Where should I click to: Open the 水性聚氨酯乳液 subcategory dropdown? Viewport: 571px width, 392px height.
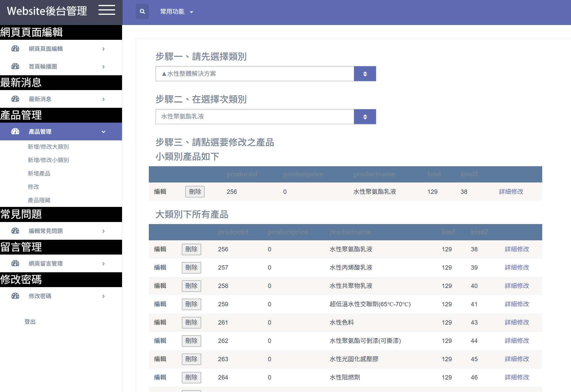click(x=266, y=117)
